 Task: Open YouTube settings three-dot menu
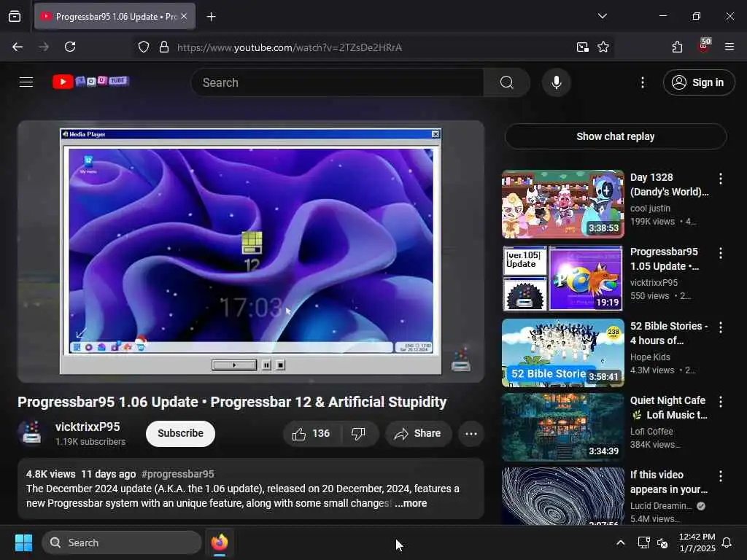(x=642, y=82)
